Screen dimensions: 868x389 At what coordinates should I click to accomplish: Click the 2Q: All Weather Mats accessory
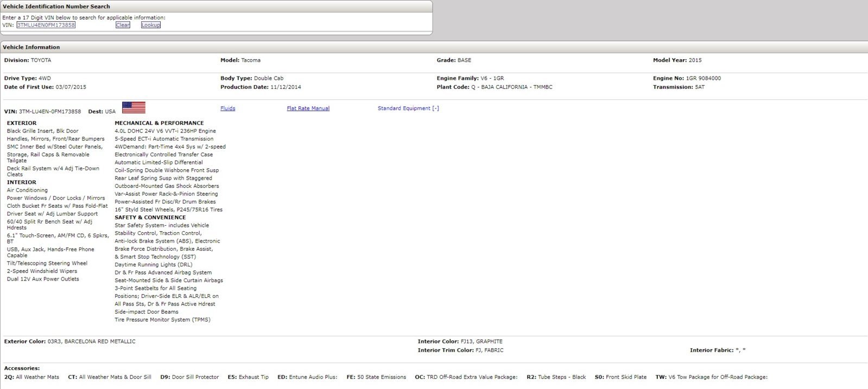[31, 377]
